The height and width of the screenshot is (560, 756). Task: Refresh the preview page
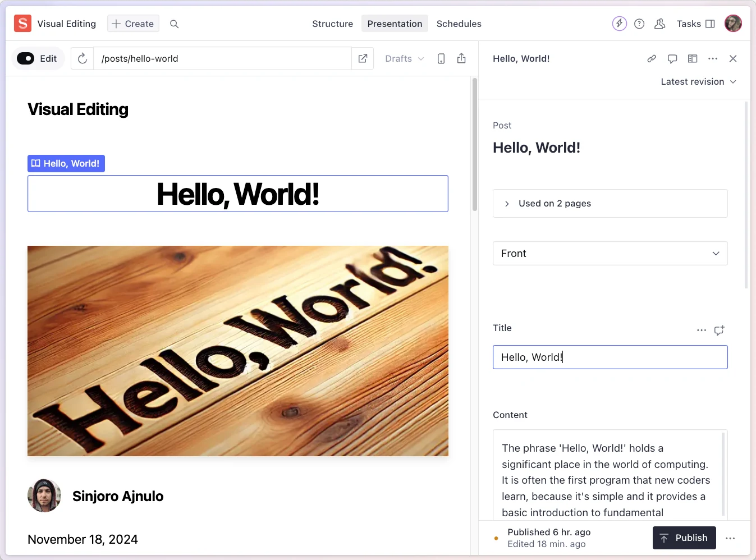tap(83, 58)
